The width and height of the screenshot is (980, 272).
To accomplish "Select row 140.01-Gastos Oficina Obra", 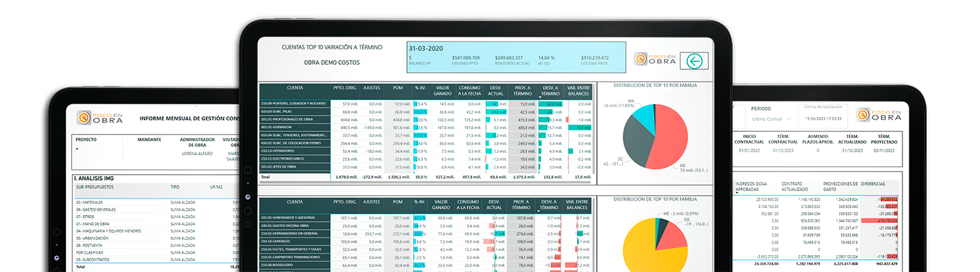I will (x=425, y=226).
